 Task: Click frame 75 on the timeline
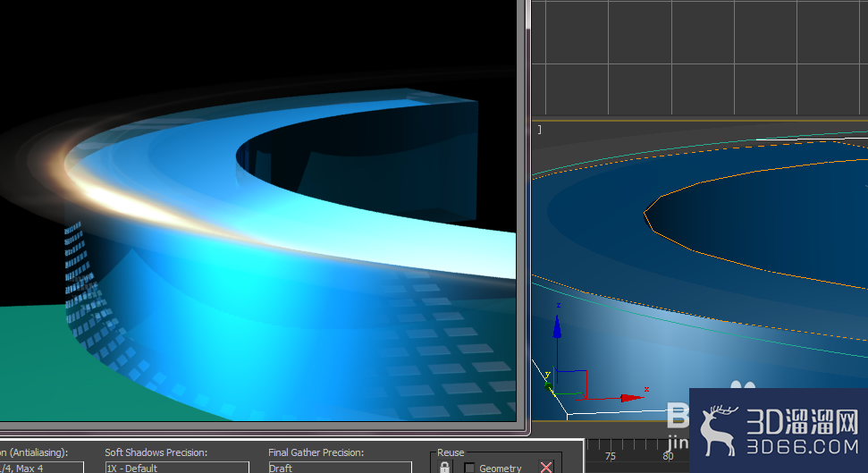tap(610, 456)
